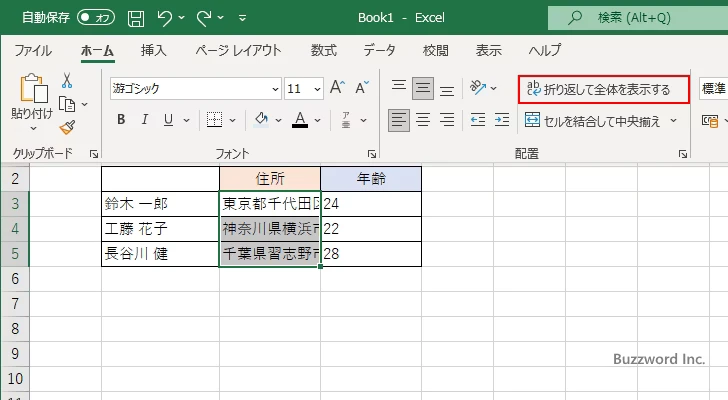Open セルを結合して中央揃え dropdown arrow

673,121
